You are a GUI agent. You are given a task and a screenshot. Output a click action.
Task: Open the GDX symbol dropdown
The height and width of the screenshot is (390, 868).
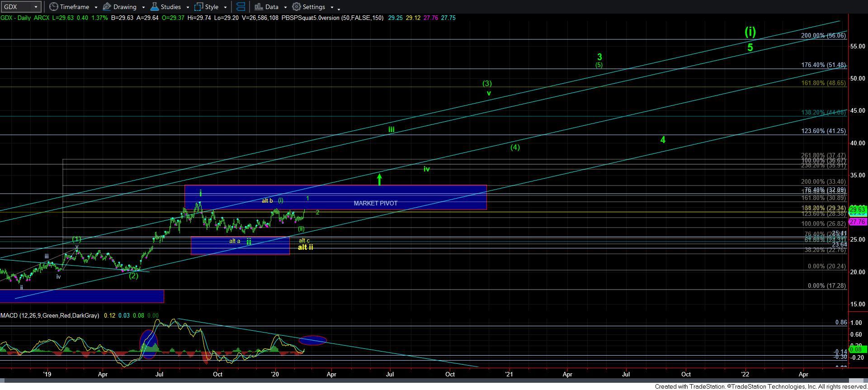click(36, 7)
